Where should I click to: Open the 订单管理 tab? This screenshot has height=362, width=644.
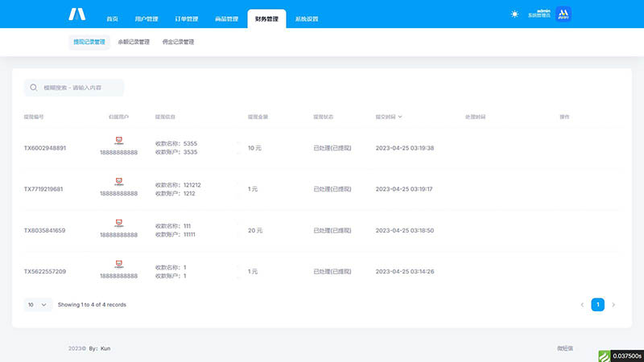click(187, 19)
